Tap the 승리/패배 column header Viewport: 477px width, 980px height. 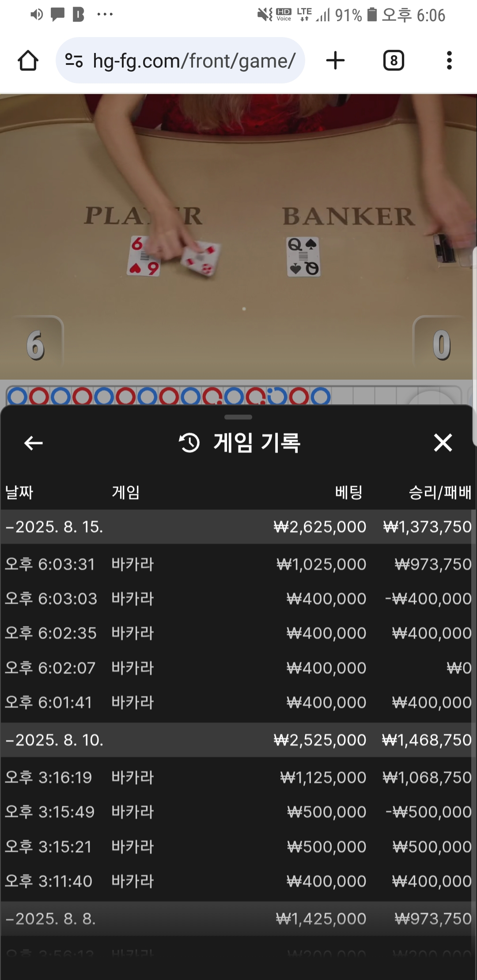coord(440,492)
